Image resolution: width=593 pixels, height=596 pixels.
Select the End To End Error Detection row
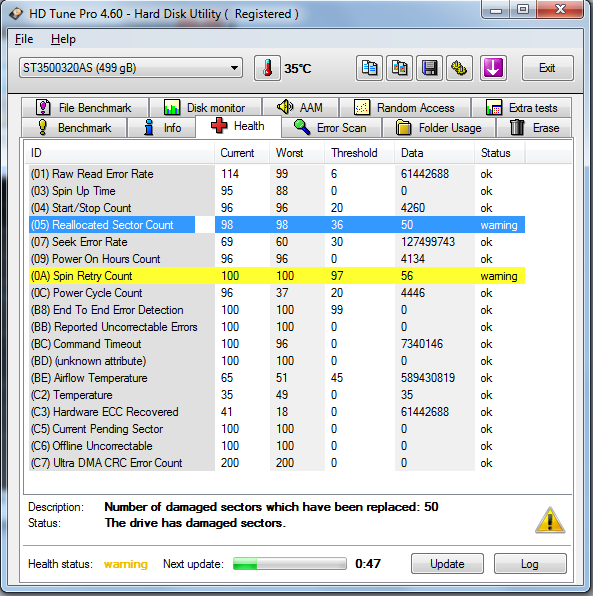(277, 310)
